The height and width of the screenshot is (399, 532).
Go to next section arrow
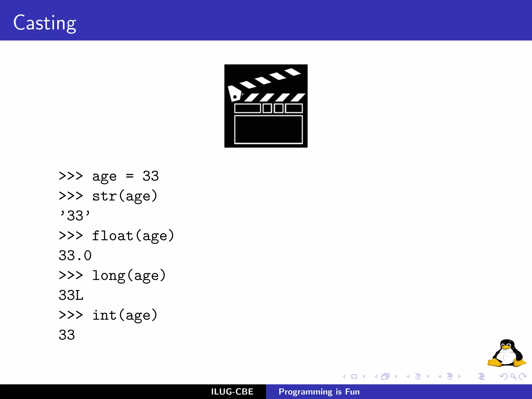(x=460, y=376)
